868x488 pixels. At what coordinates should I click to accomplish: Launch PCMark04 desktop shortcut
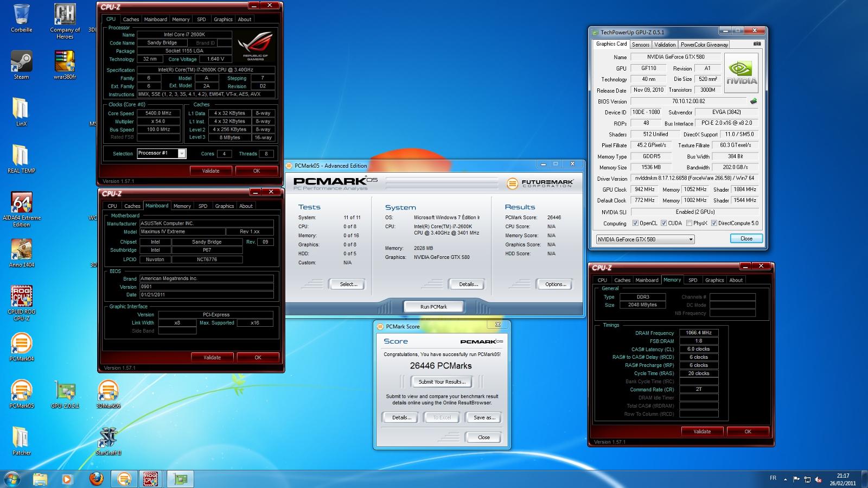coord(22,347)
